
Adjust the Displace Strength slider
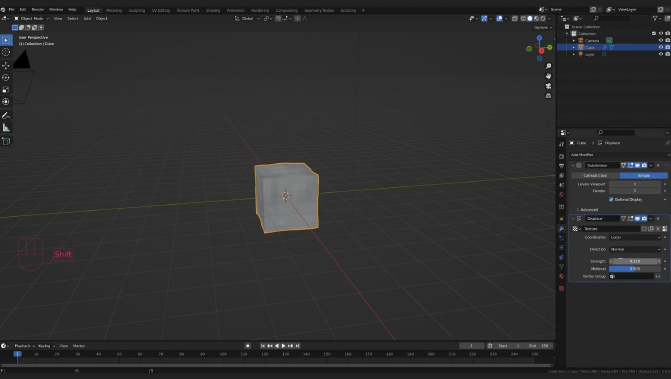[635, 261]
